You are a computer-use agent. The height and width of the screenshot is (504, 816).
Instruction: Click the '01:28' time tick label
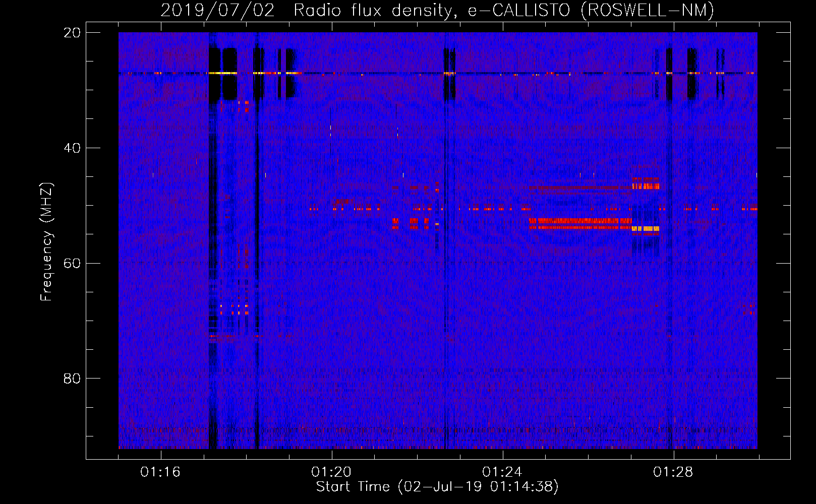pyautogui.click(x=673, y=472)
